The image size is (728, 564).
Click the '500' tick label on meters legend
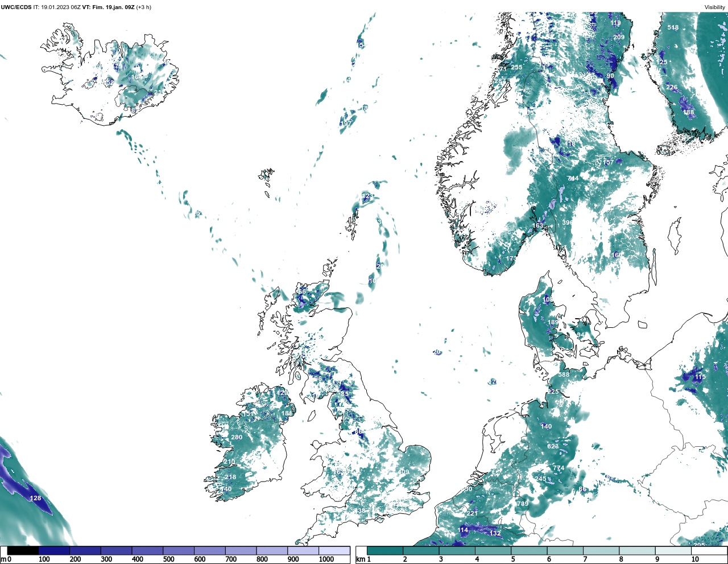(168, 559)
